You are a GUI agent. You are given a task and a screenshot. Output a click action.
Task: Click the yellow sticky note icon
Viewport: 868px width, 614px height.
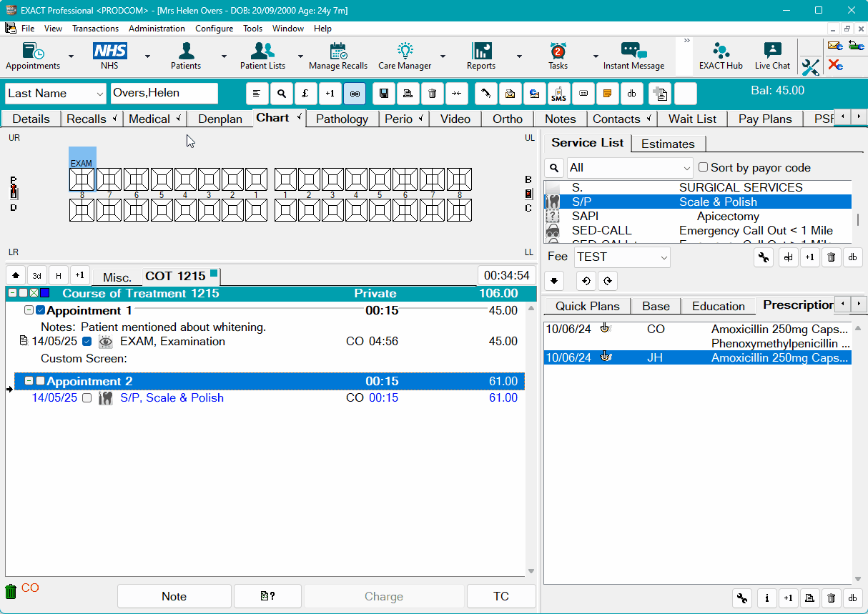pos(607,94)
